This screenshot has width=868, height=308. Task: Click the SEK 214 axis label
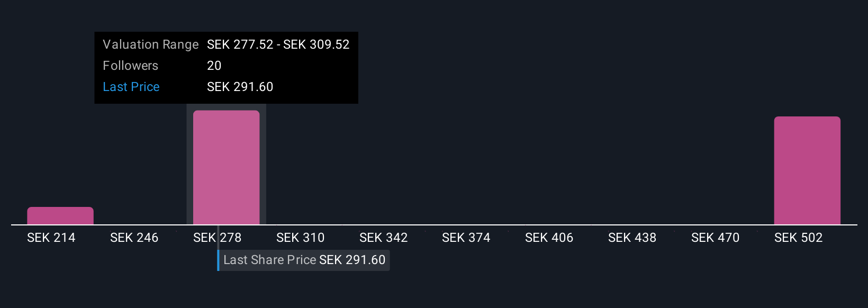click(x=51, y=238)
